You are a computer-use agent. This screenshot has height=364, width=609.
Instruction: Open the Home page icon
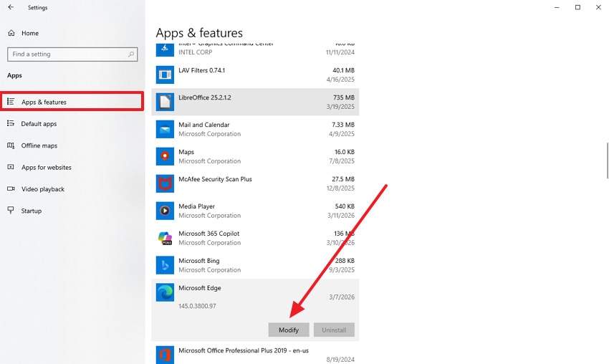point(11,33)
